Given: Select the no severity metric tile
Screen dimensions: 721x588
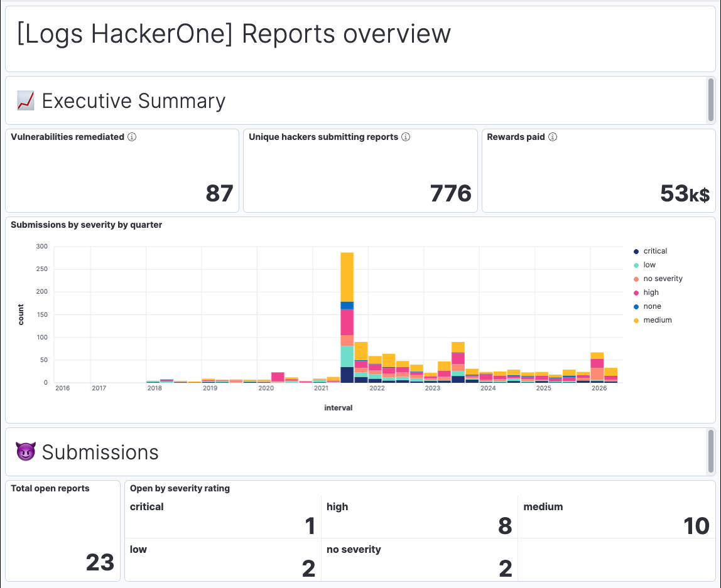Looking at the screenshot, I should pyautogui.click(x=420, y=560).
